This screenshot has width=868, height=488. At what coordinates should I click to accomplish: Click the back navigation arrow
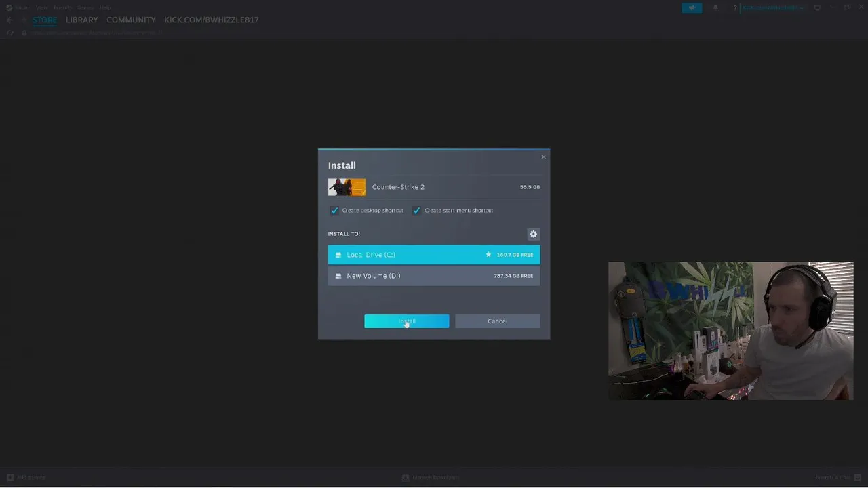9,20
